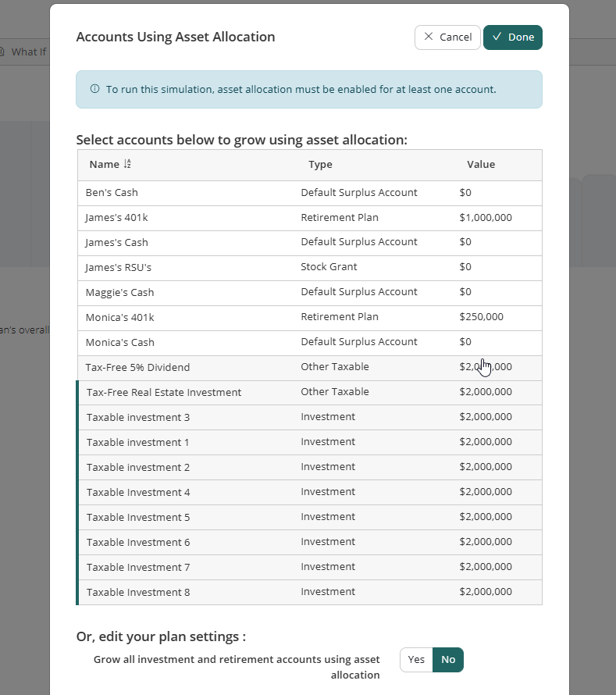The height and width of the screenshot is (695, 616).
Task: Enable asset allocation for James's RSU's
Action: click(309, 268)
